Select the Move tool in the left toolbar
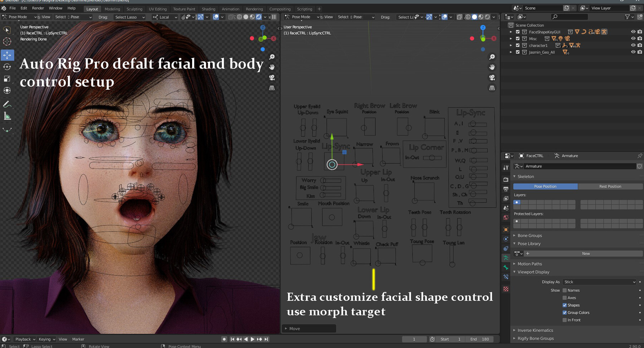 (x=7, y=55)
